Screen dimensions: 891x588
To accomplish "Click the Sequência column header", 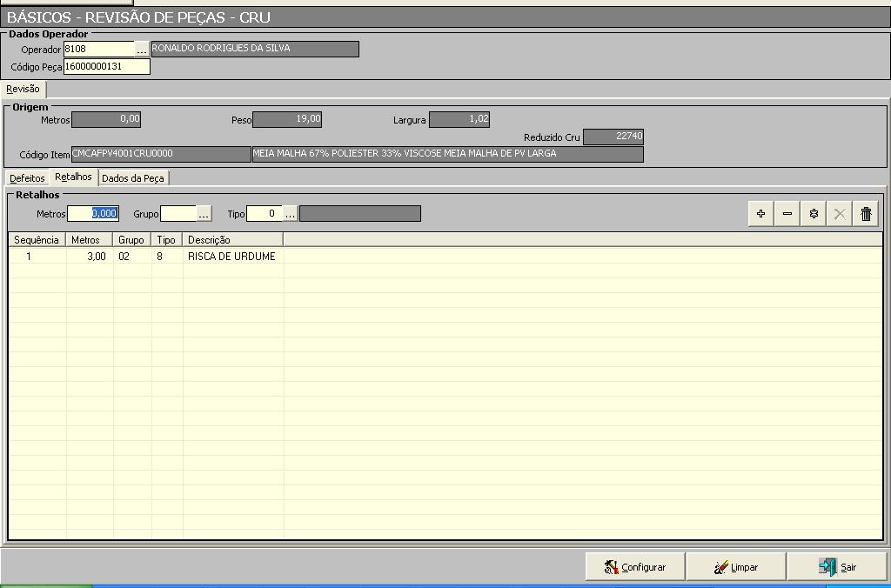I will pos(37,239).
